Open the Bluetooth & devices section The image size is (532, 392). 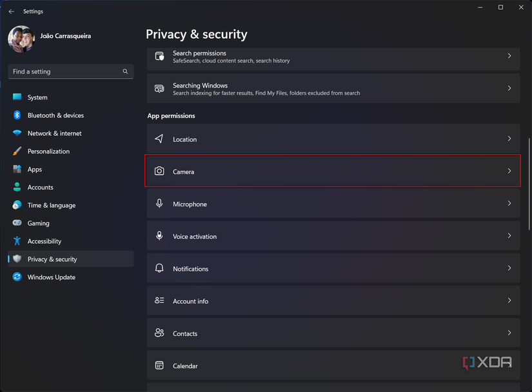(x=55, y=115)
